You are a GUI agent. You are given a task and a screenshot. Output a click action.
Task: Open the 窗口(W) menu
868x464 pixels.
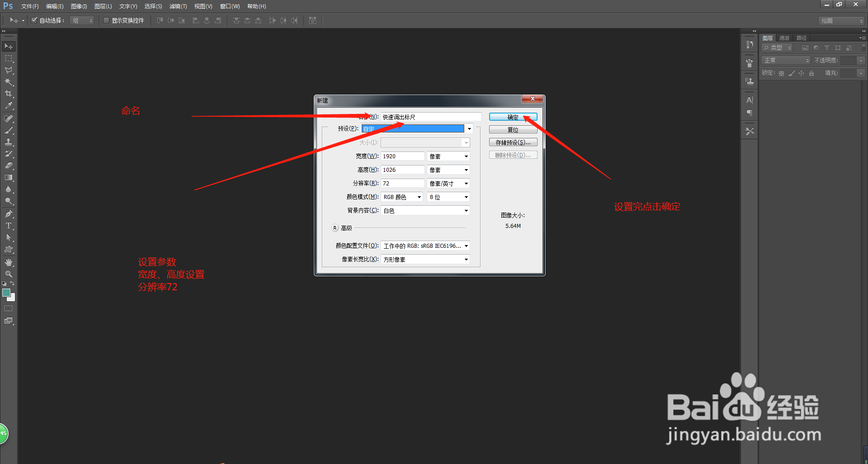pyautogui.click(x=230, y=6)
